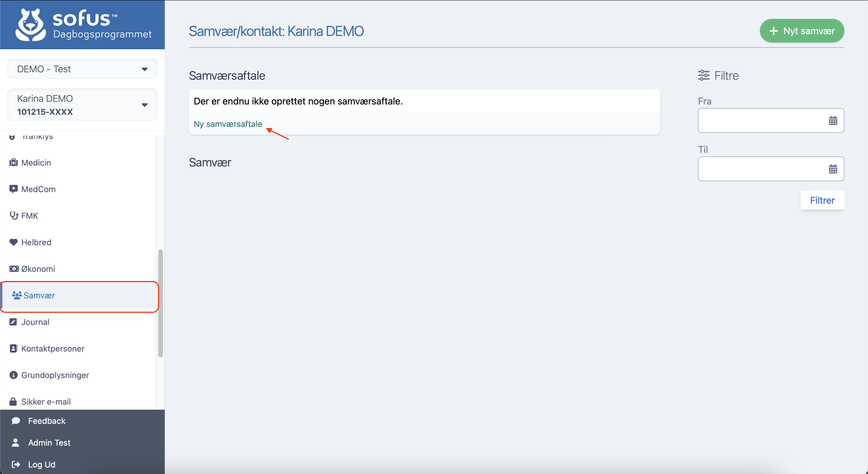This screenshot has height=474, width=868.
Task: Open the Filtre settings panel icon
Action: click(x=704, y=75)
